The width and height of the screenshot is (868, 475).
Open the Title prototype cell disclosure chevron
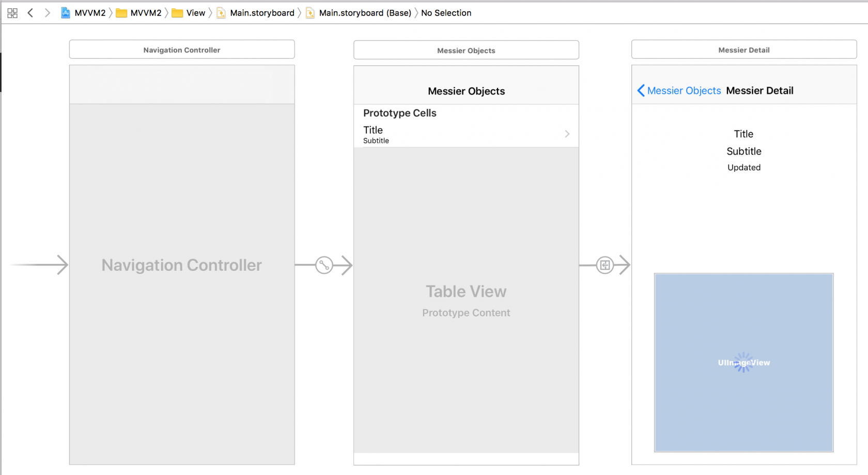(x=567, y=134)
